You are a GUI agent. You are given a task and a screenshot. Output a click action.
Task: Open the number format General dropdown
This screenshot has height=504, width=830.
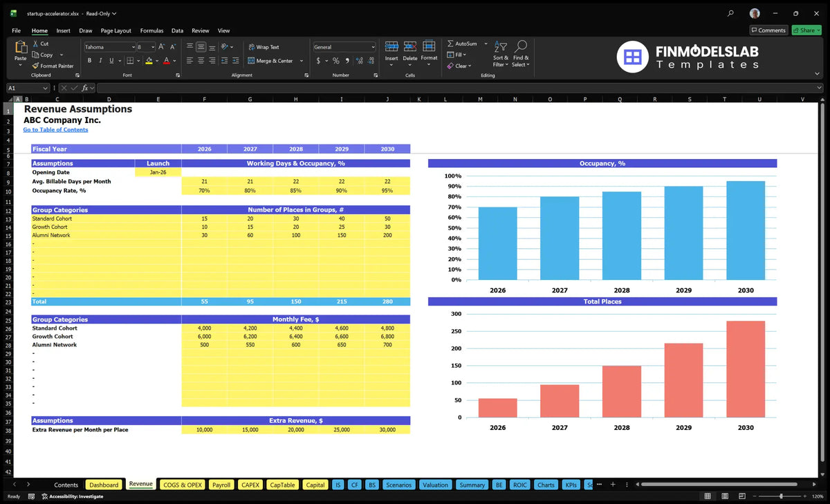tap(373, 47)
